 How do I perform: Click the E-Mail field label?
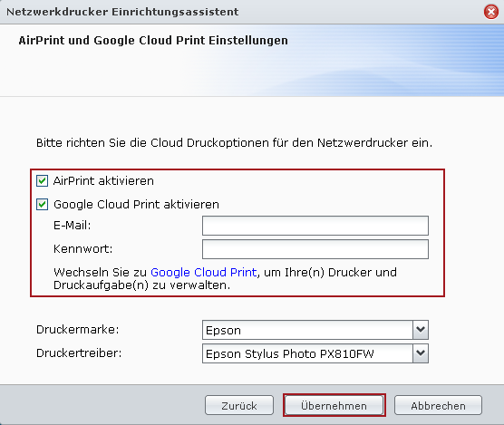(x=73, y=226)
